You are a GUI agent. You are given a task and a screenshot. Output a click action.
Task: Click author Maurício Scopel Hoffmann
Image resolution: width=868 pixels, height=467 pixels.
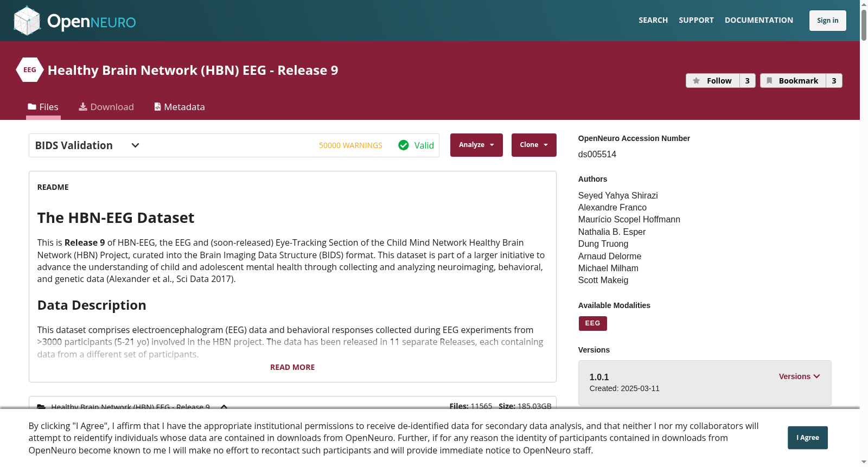[629, 219]
